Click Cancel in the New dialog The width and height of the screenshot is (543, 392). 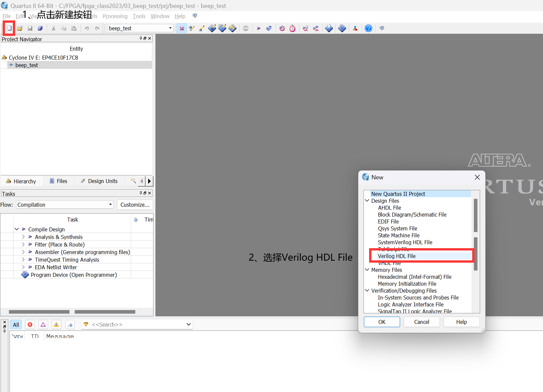(421, 322)
